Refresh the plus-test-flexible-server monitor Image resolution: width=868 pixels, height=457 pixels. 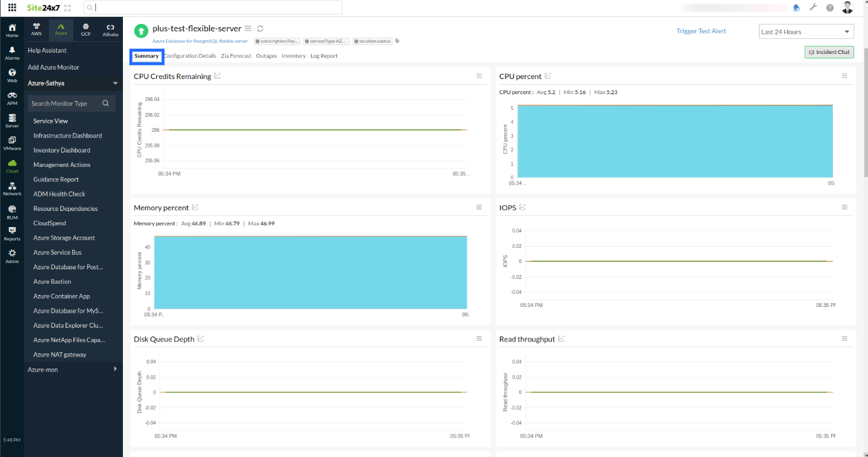[x=260, y=28]
